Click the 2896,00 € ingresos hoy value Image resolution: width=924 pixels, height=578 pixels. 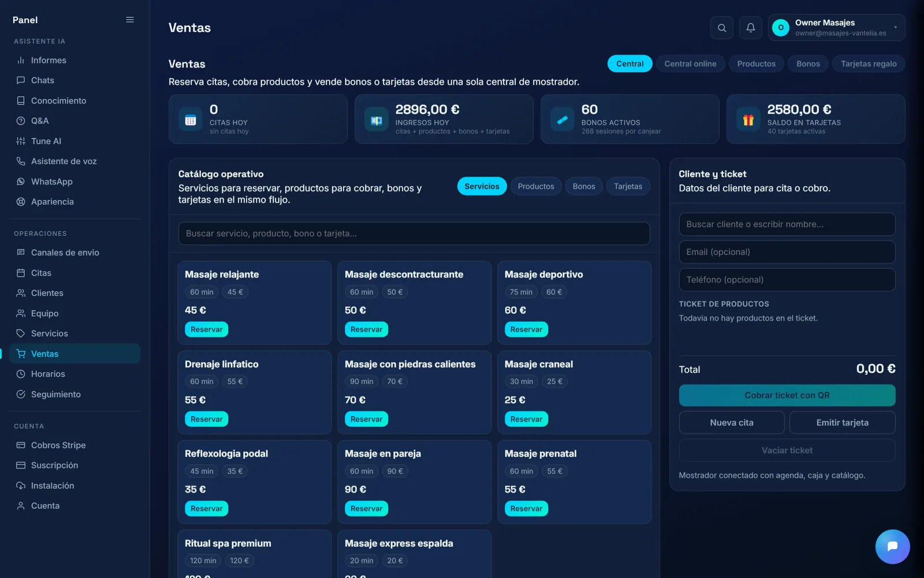427,109
